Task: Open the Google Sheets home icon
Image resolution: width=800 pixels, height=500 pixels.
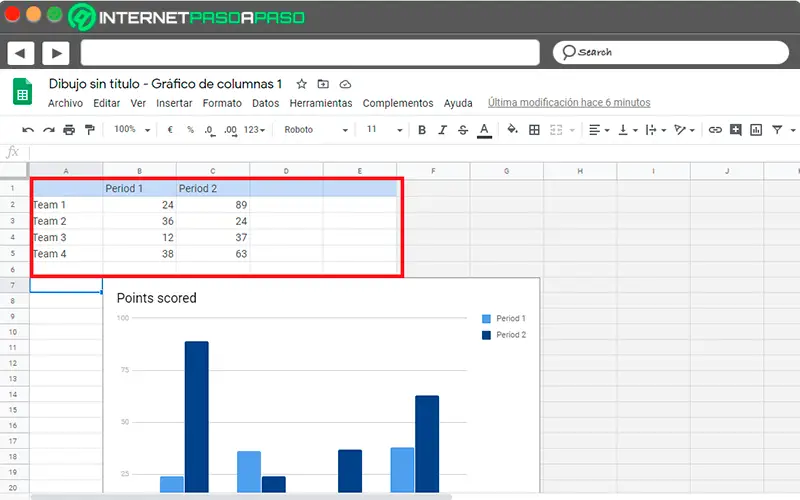Action: tap(22, 91)
